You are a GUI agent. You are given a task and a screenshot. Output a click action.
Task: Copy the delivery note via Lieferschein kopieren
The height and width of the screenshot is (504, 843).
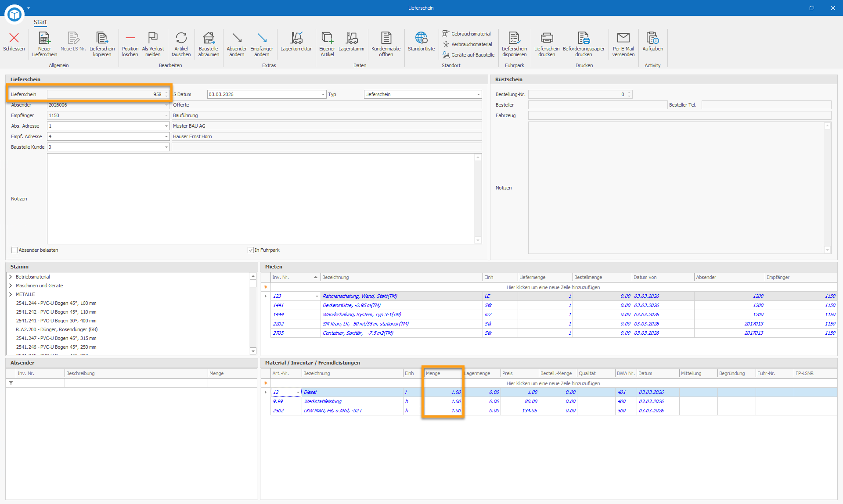click(102, 44)
